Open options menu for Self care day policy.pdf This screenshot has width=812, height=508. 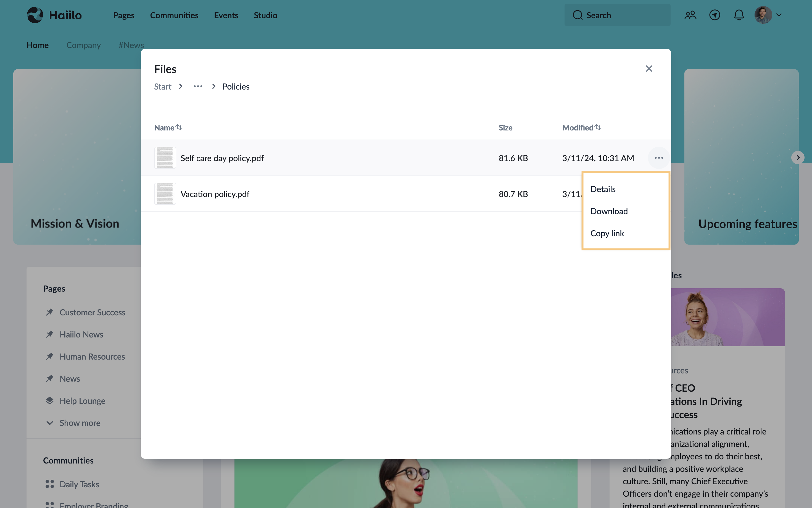(x=659, y=158)
